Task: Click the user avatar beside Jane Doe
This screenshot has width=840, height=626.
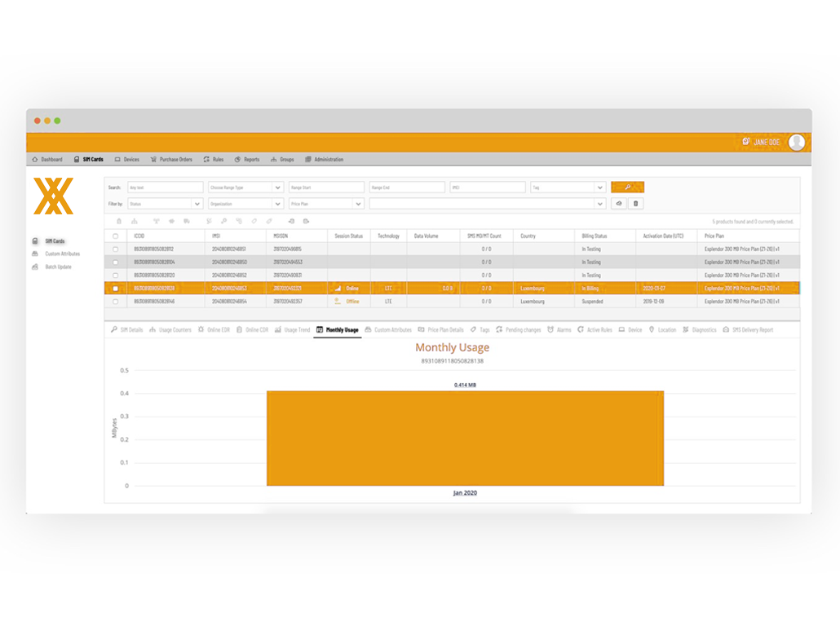Action: [x=796, y=142]
